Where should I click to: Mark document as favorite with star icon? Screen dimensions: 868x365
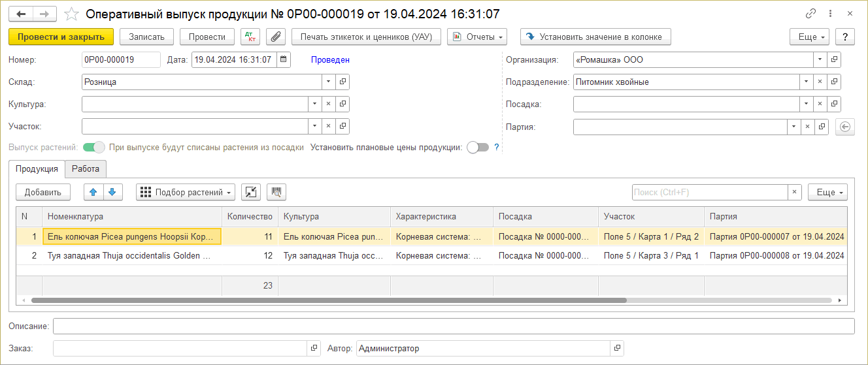(x=73, y=14)
